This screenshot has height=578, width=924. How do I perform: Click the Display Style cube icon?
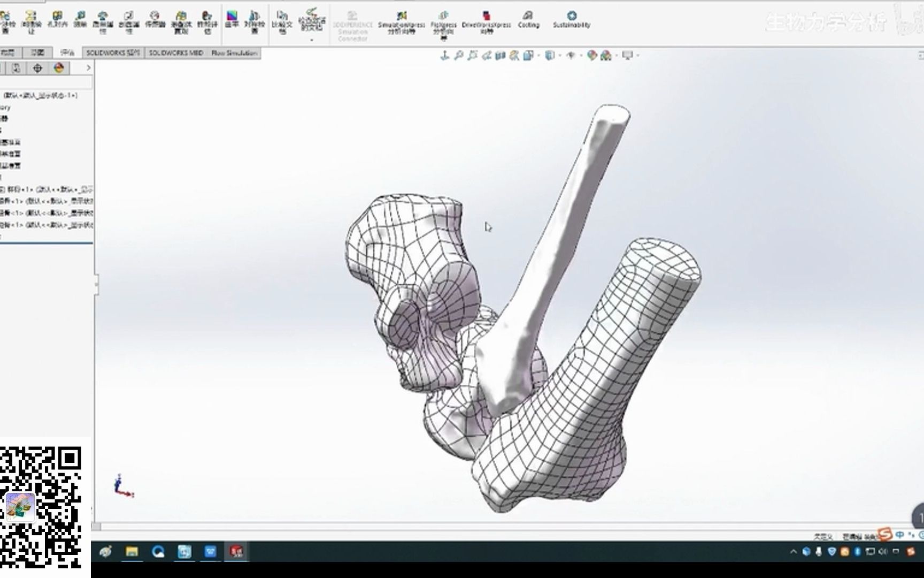coord(550,55)
